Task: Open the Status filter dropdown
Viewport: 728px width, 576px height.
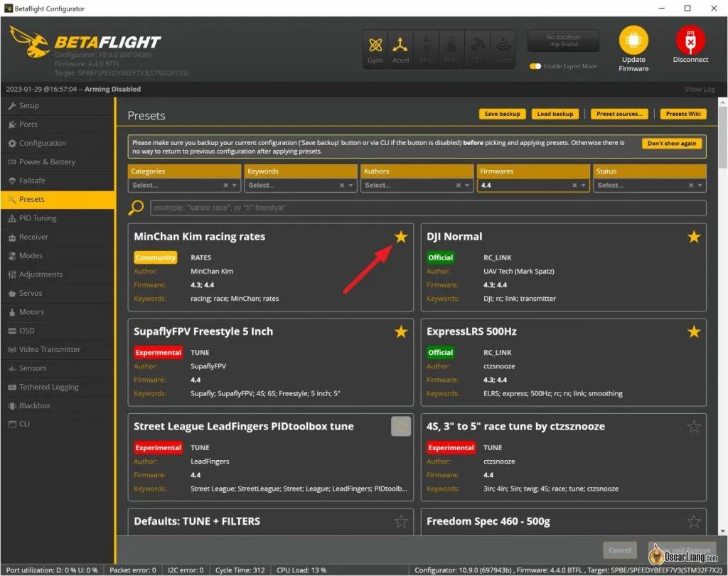Action: pyautogui.click(x=700, y=186)
